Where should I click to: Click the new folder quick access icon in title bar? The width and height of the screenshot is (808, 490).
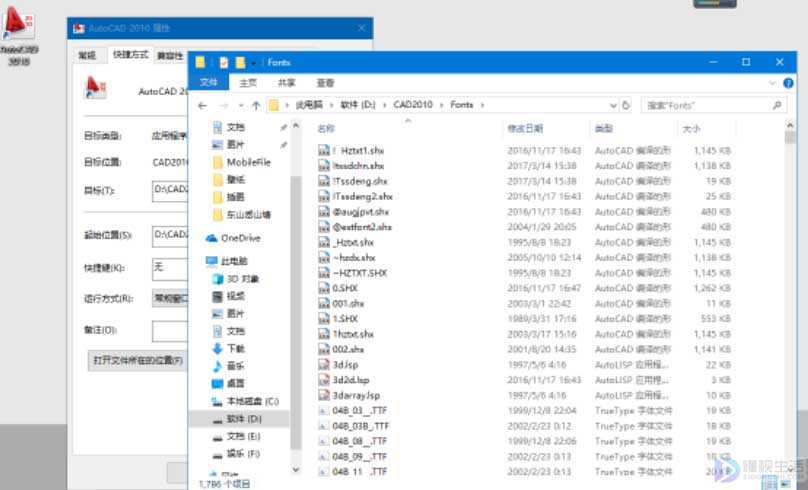241,62
